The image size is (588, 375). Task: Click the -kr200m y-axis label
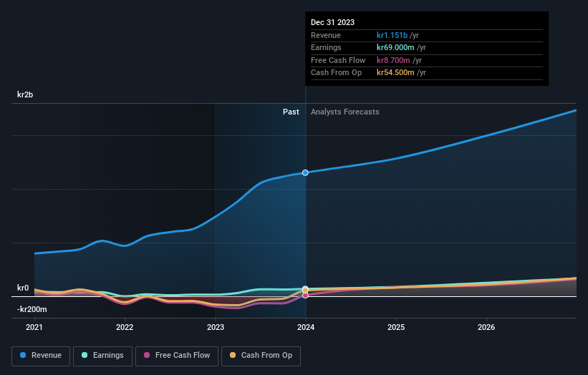pos(32,309)
